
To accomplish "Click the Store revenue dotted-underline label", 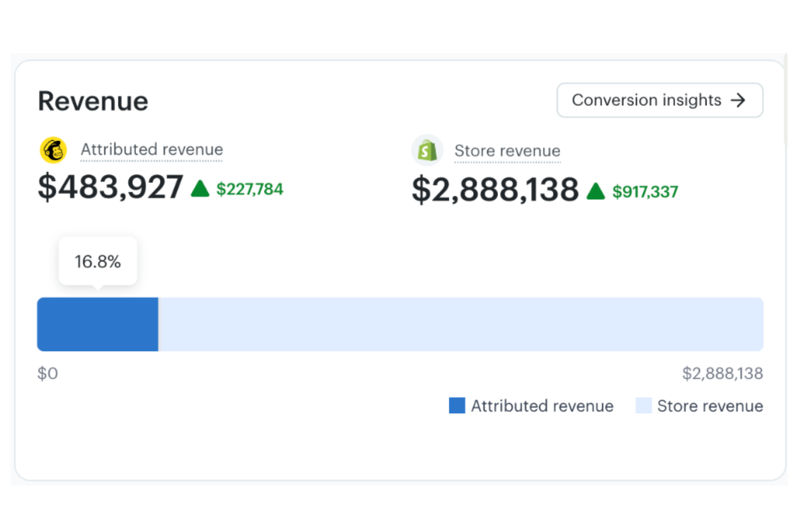I will 507,151.
